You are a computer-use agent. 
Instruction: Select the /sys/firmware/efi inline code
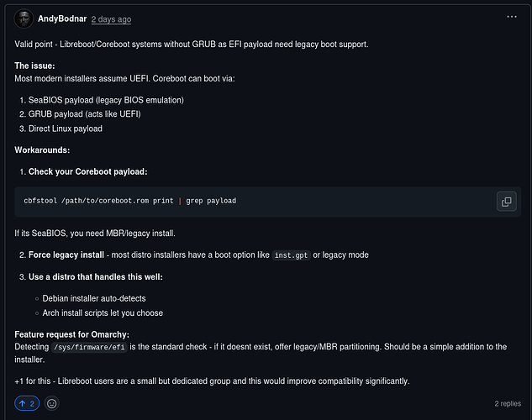click(x=89, y=347)
